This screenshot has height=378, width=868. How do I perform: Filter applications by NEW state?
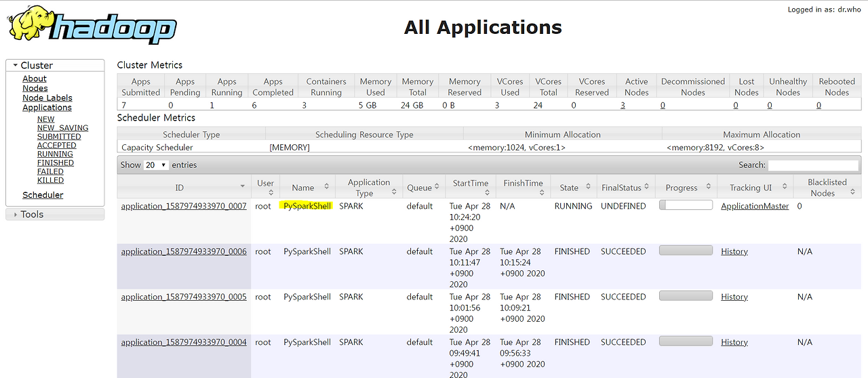46,119
